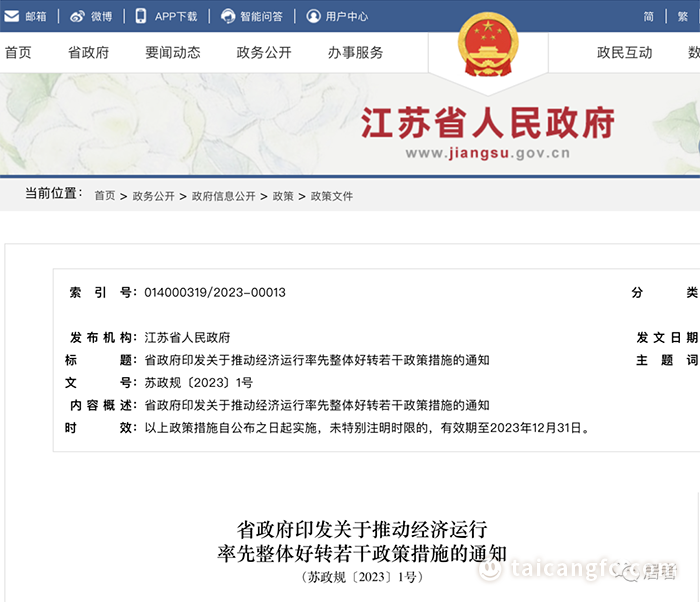Click subtitle （苏政规〔2023〕1号） under heading
This screenshot has width=700, height=602.
(362, 577)
